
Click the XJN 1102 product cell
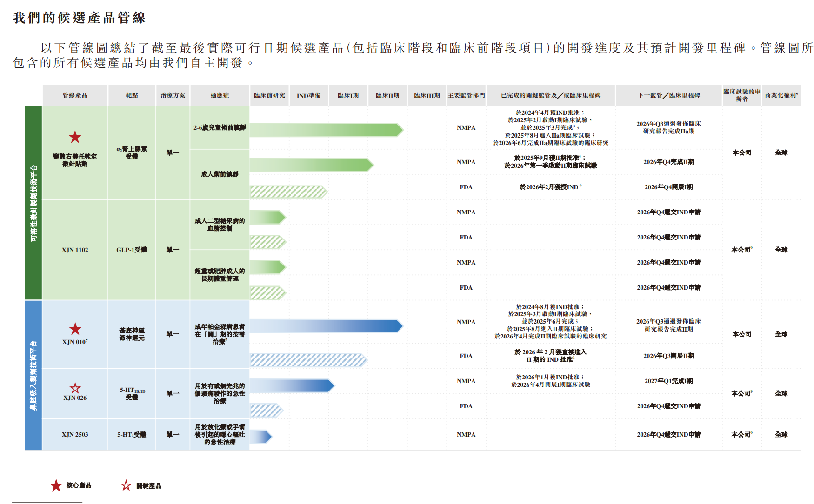75,250
